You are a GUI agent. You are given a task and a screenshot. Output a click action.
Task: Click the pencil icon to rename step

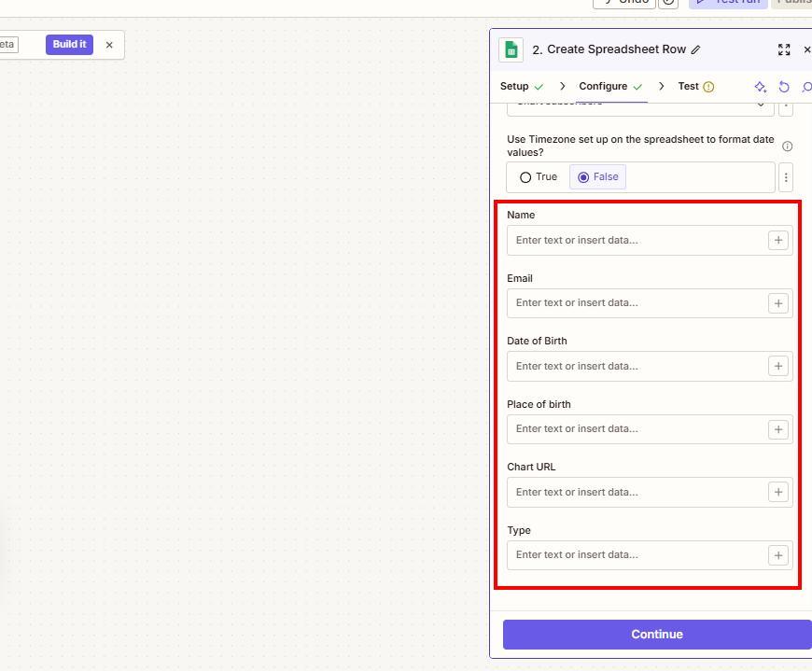(x=696, y=49)
